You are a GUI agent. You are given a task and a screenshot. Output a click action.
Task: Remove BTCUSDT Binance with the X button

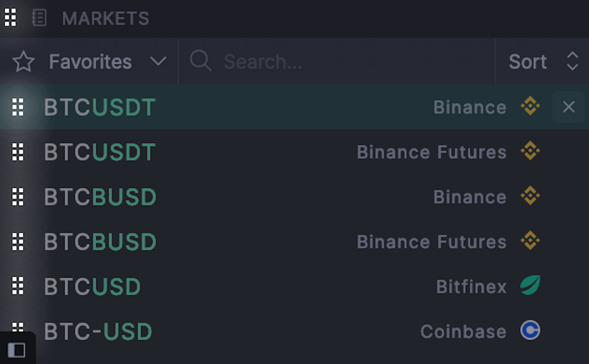(x=568, y=107)
